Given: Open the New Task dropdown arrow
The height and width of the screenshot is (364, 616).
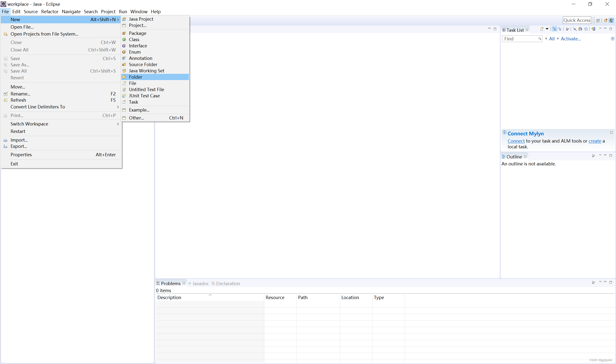Looking at the screenshot, I should (547, 29).
